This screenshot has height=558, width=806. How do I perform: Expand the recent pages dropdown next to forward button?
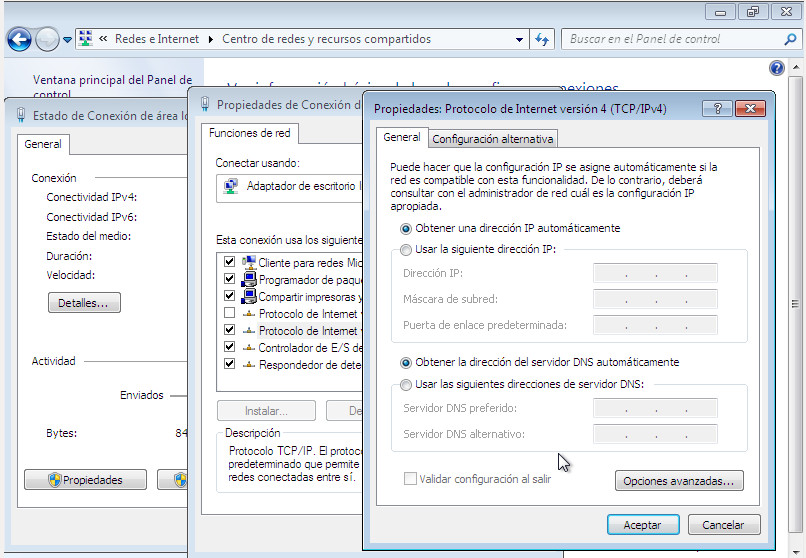(67, 40)
